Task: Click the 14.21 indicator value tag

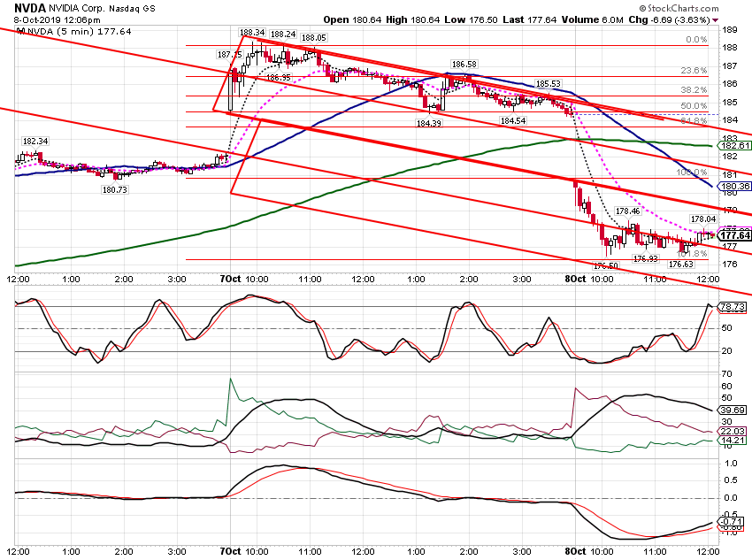Action: (x=733, y=441)
